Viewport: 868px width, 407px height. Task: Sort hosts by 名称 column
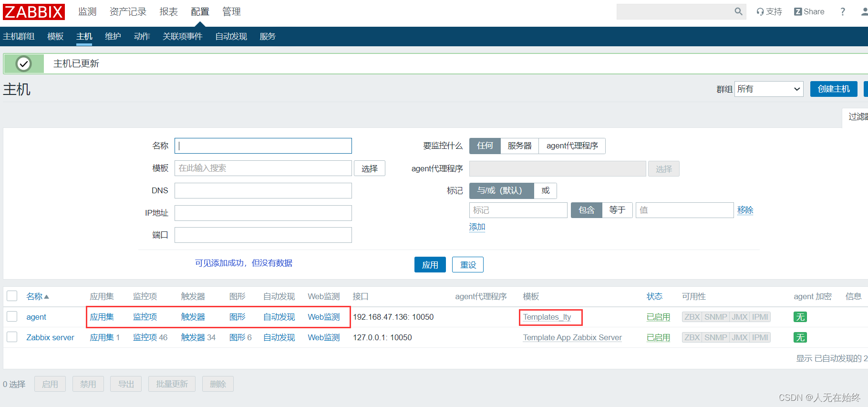[x=38, y=296]
